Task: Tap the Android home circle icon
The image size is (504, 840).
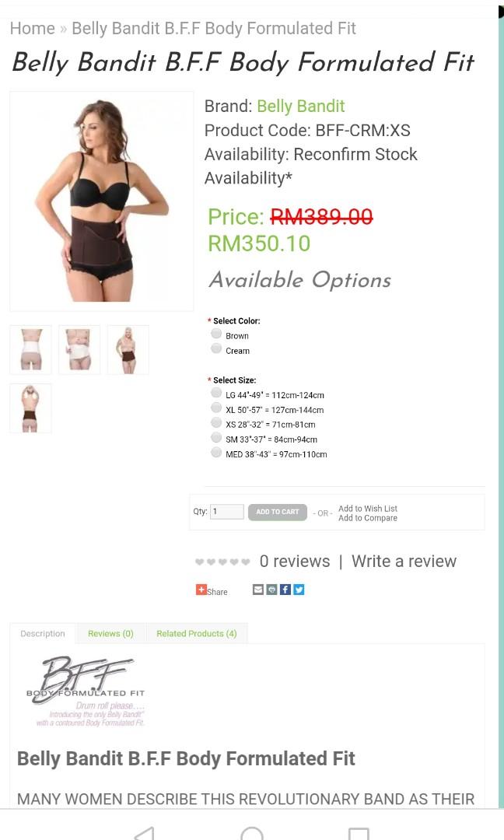Action: [x=252, y=833]
